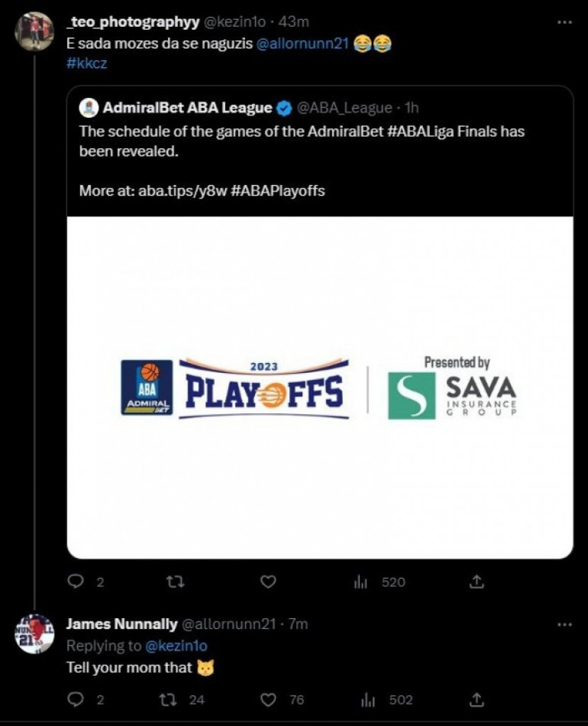The image size is (588, 726).
Task: Reply to James Nunnally's tweet
Action: [76, 700]
